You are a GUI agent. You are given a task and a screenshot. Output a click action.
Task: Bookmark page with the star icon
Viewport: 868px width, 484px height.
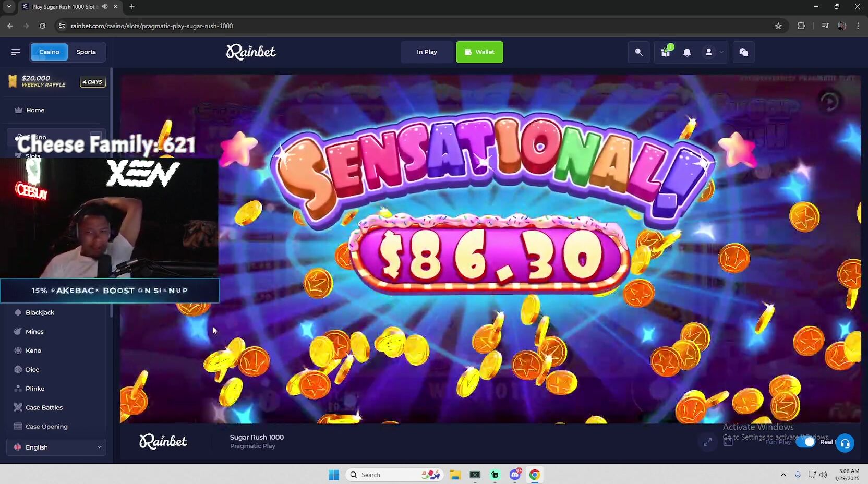pyautogui.click(x=778, y=26)
